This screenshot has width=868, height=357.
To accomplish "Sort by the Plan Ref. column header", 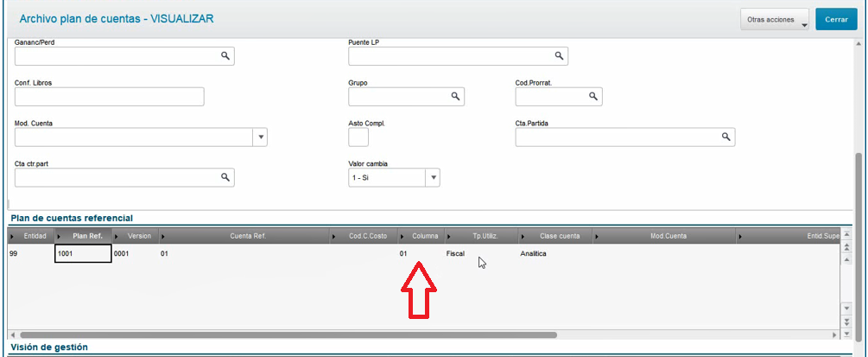I will pyautogui.click(x=84, y=236).
